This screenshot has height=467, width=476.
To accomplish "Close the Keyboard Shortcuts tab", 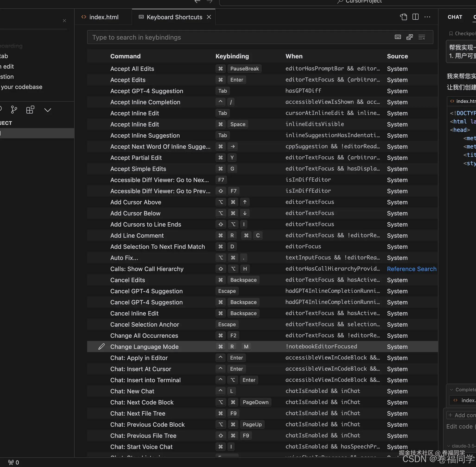I will (x=209, y=17).
